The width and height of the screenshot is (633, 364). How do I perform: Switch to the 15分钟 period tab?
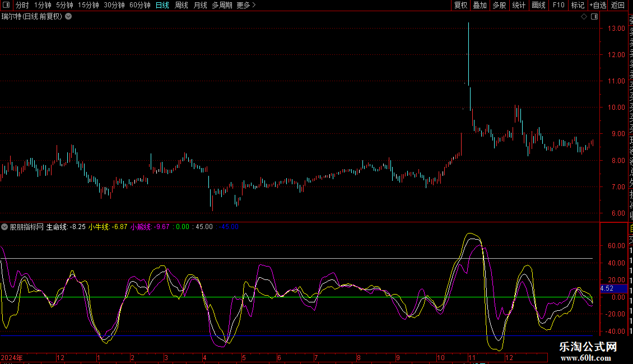point(89,5)
